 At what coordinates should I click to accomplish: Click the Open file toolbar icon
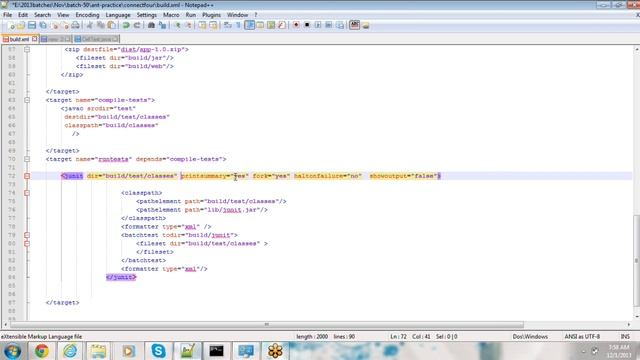(21, 25)
